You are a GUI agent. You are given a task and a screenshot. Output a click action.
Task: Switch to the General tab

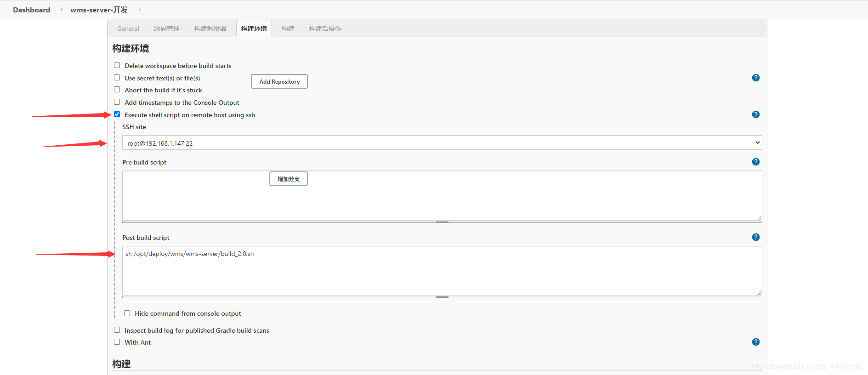pyautogui.click(x=128, y=28)
